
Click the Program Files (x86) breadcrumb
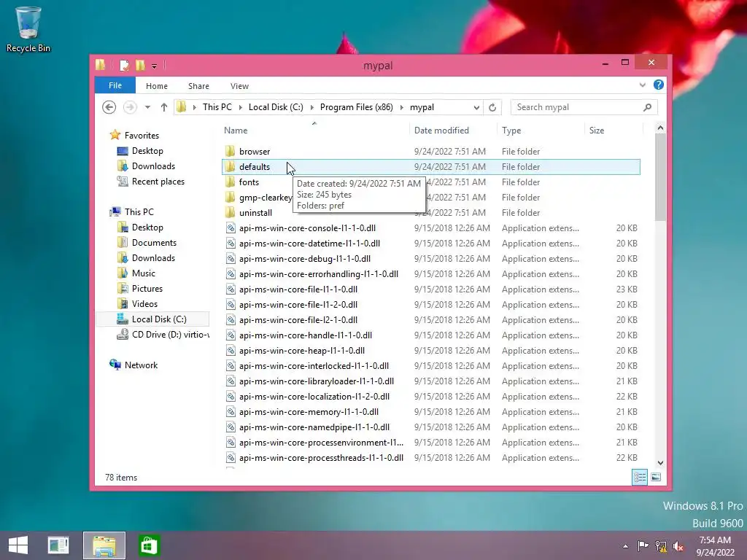point(356,107)
